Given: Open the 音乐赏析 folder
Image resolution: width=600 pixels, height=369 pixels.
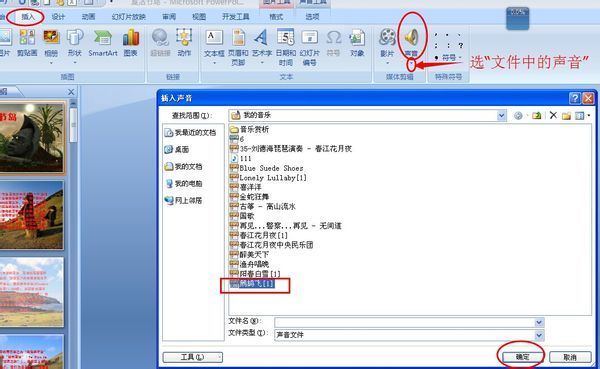Looking at the screenshot, I should click(249, 129).
